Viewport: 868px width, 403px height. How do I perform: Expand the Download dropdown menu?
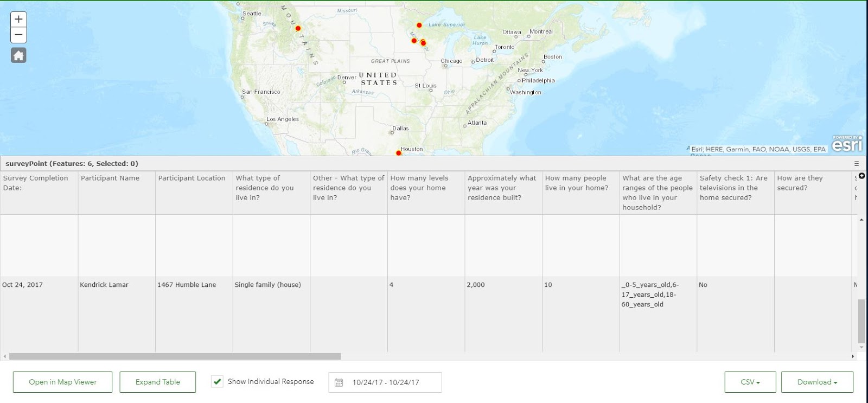tap(817, 382)
